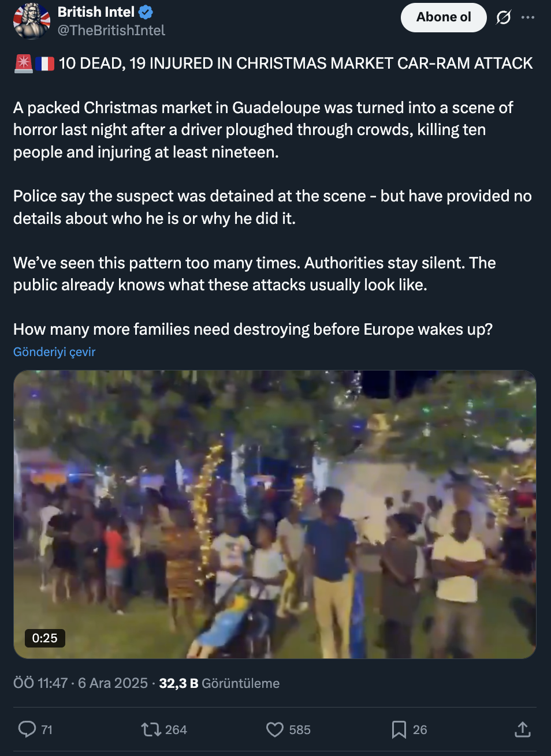The width and height of the screenshot is (551, 756).
Task: Click the British Intel display name
Action: pyautogui.click(x=96, y=12)
